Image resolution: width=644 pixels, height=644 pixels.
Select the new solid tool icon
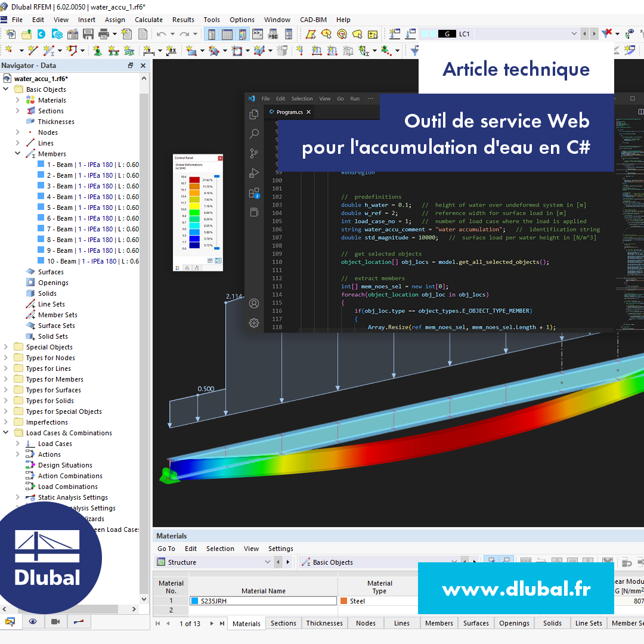tap(259, 51)
